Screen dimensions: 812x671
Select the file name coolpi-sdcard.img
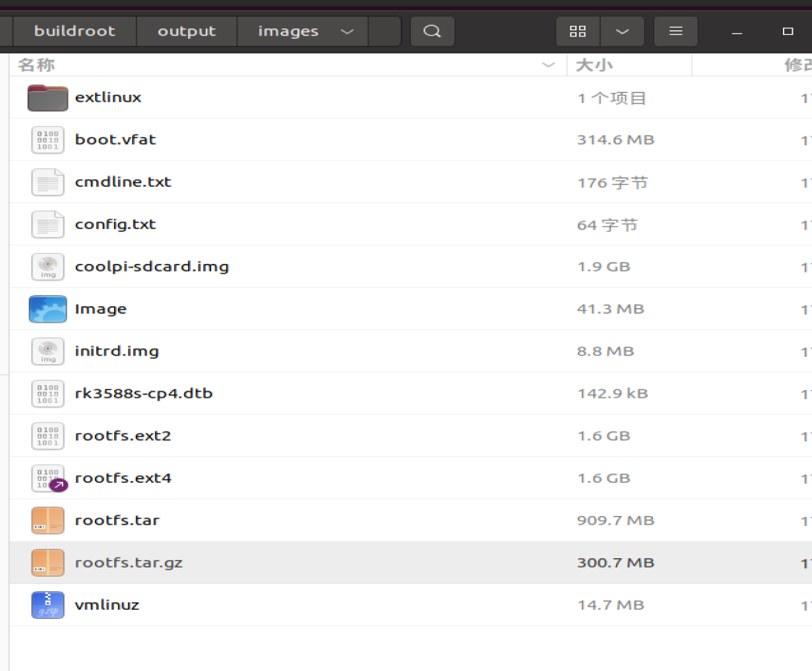point(152,267)
